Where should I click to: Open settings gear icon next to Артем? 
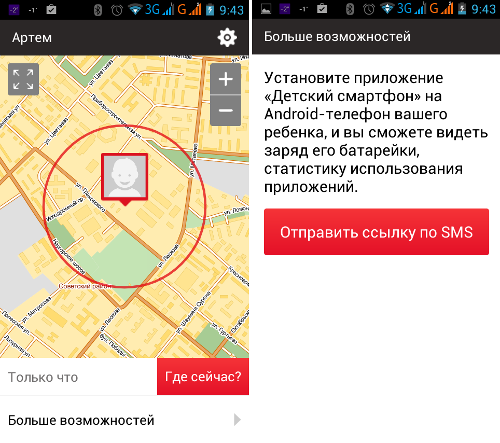click(x=227, y=37)
